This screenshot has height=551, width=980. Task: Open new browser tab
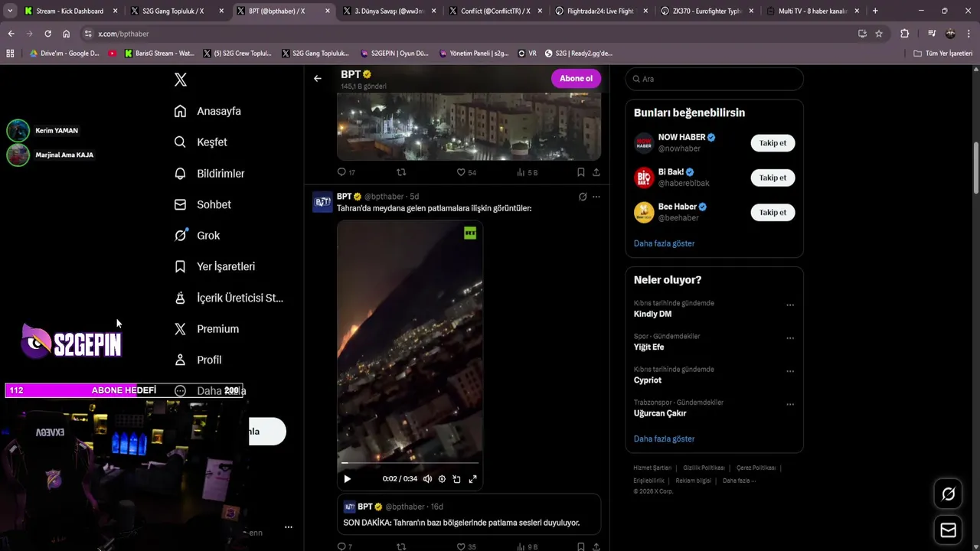[875, 11]
